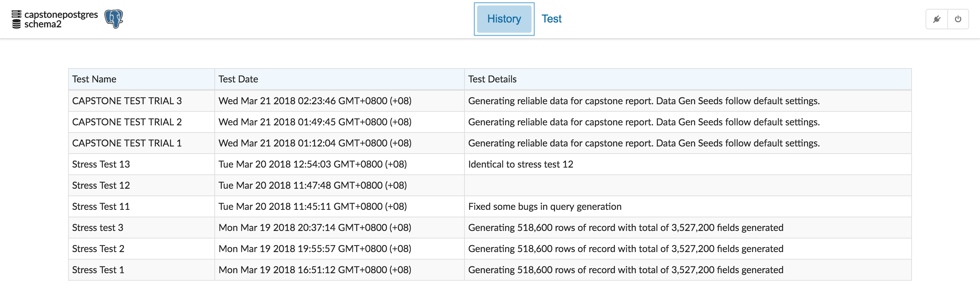
Task: Select the CAPSTONE TEST TRIAL 2 row
Action: (127, 122)
